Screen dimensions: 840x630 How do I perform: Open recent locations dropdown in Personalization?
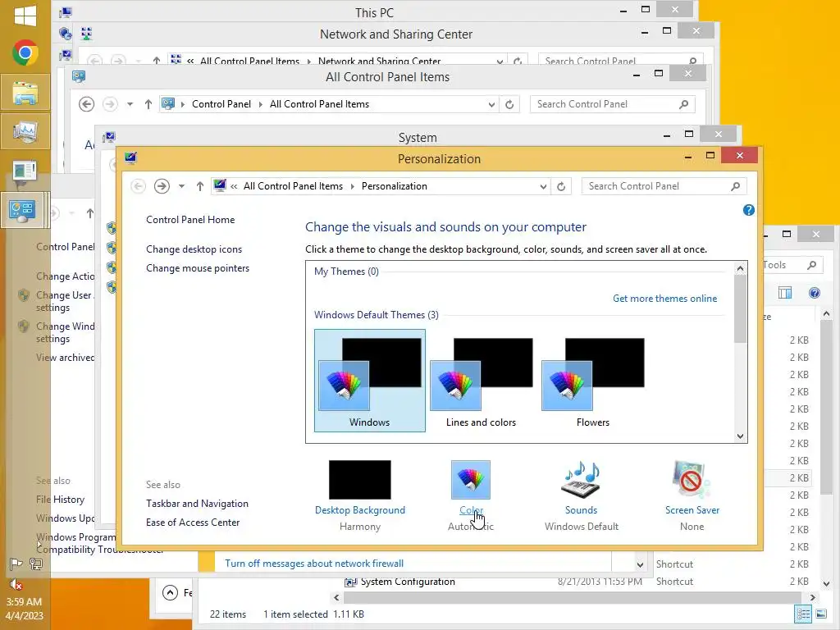click(x=181, y=186)
